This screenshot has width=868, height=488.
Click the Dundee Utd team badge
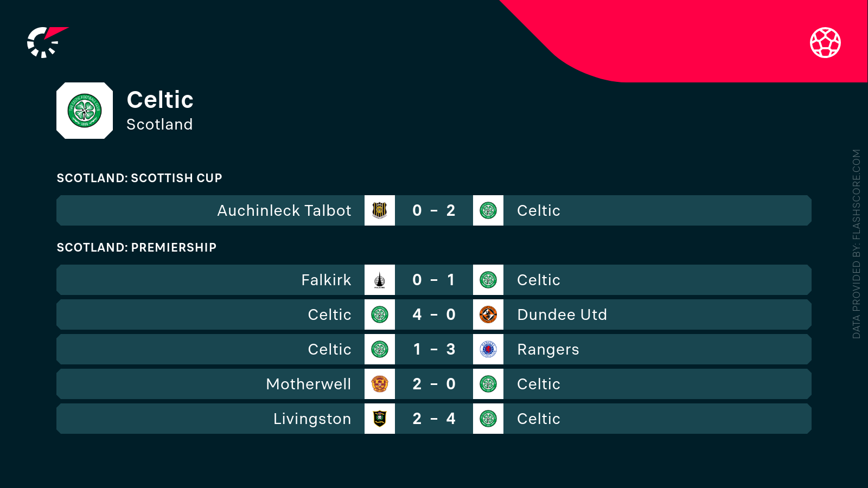[488, 314]
